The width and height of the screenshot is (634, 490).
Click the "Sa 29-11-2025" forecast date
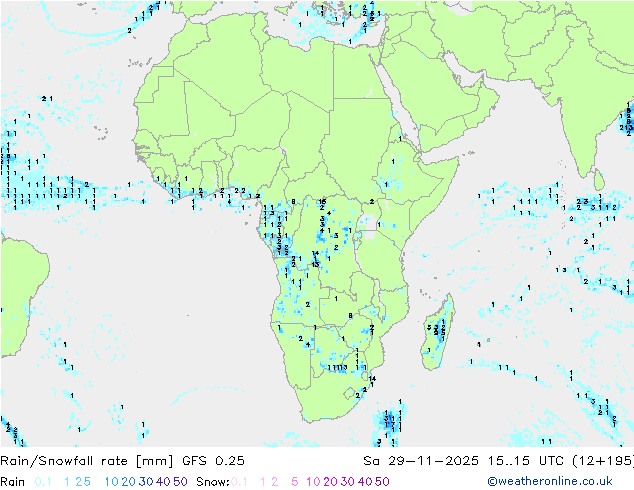[x=421, y=461]
